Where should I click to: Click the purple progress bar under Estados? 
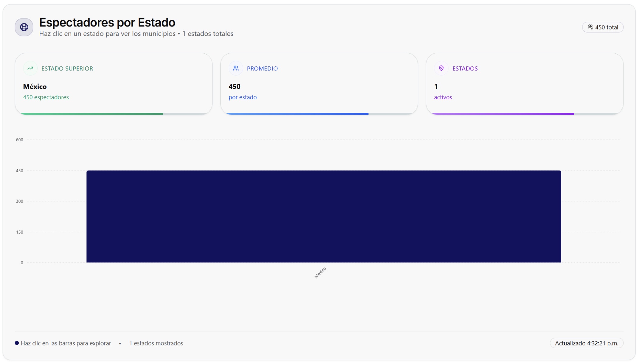(502, 114)
